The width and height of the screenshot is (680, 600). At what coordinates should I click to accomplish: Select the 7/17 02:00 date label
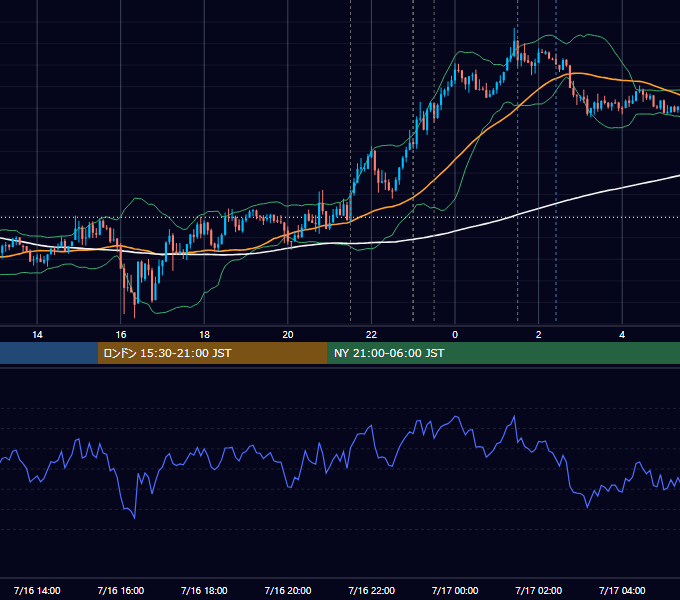click(x=538, y=590)
